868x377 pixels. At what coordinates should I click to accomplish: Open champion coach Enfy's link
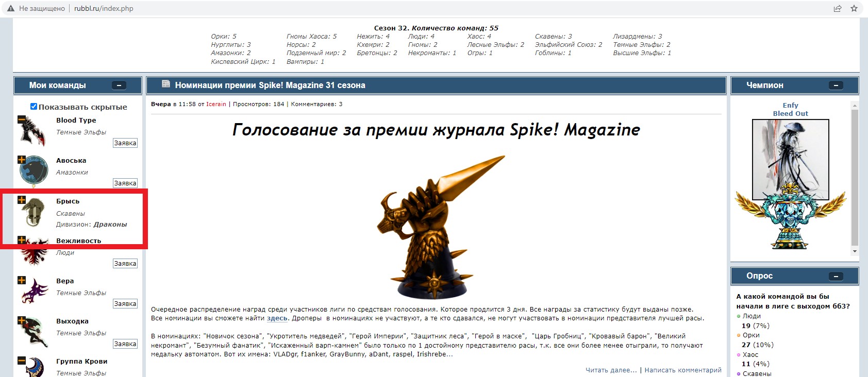tap(790, 105)
